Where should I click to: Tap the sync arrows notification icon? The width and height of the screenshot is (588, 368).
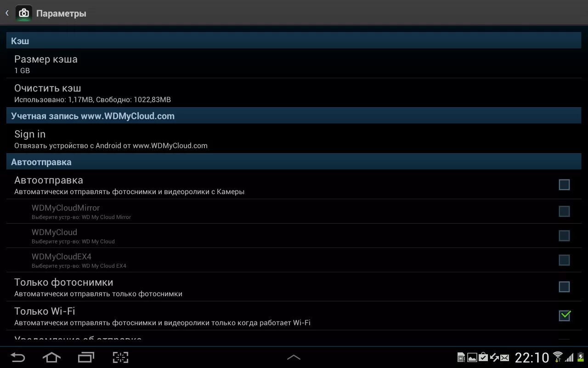pos(494,357)
